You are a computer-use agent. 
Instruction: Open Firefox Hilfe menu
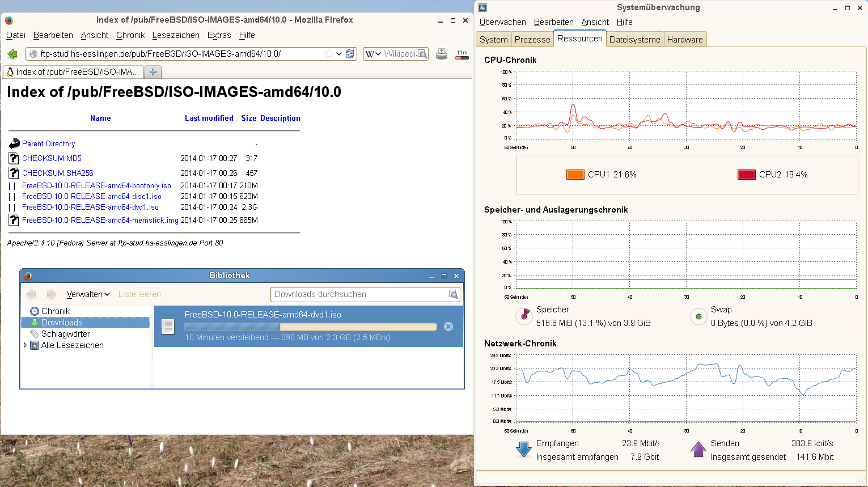point(247,35)
